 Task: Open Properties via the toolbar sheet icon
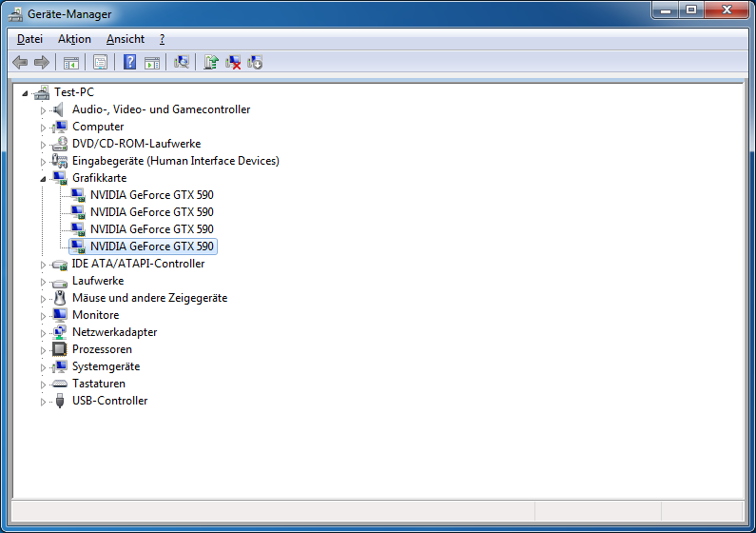pyautogui.click(x=100, y=62)
